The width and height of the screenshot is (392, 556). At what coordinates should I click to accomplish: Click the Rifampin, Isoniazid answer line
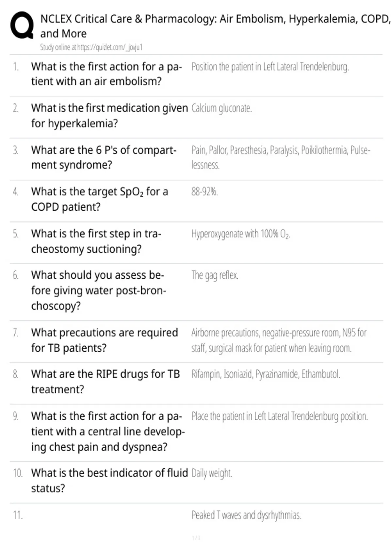[266, 374]
